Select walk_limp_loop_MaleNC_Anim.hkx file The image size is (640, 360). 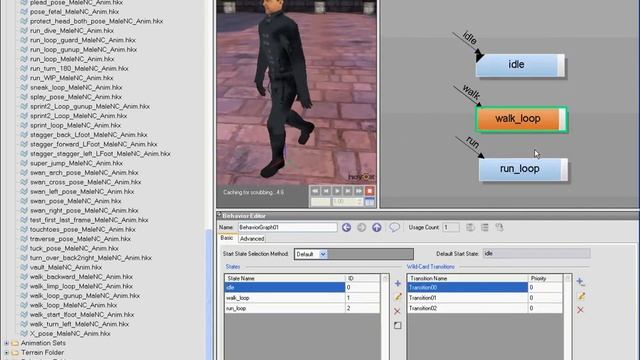81,286
